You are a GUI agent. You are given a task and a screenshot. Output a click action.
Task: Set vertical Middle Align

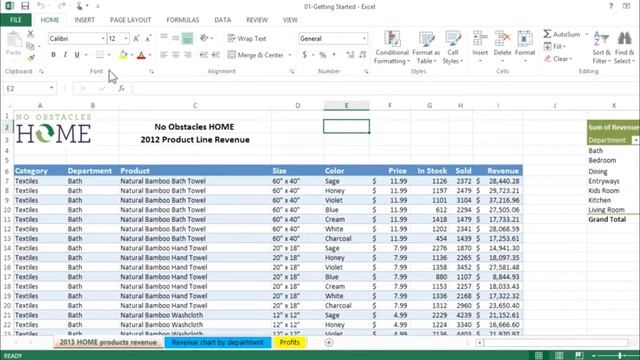tap(176, 38)
